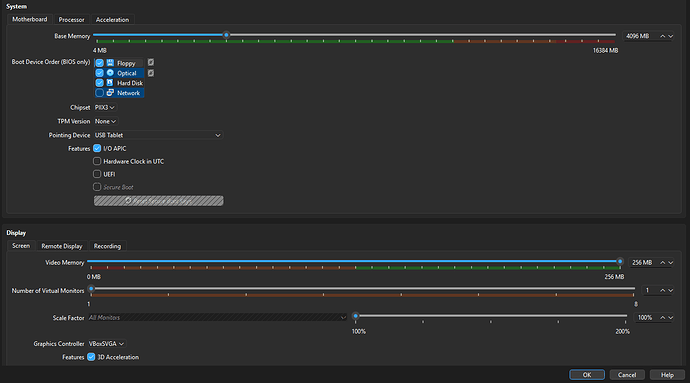Enable the Network boot checkbox
The width and height of the screenshot is (690, 383).
(x=99, y=93)
